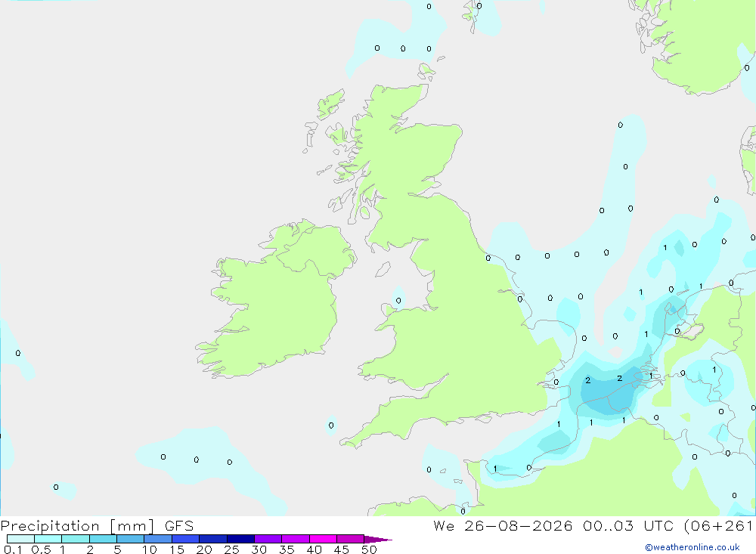Select the 25–30 mm dark navy legend swatch
This screenshot has width=756, height=554.
point(240,539)
